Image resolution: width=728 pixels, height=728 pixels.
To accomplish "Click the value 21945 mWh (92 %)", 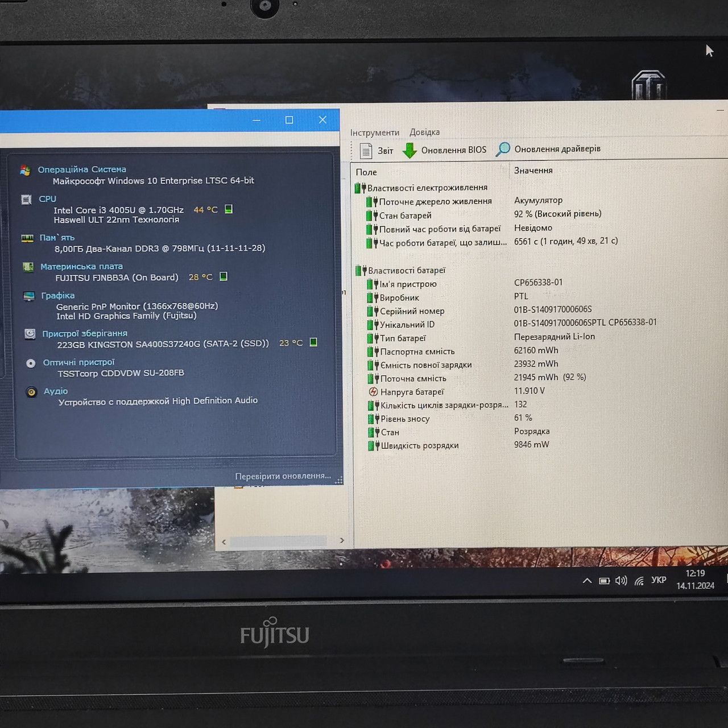I will [x=550, y=377].
